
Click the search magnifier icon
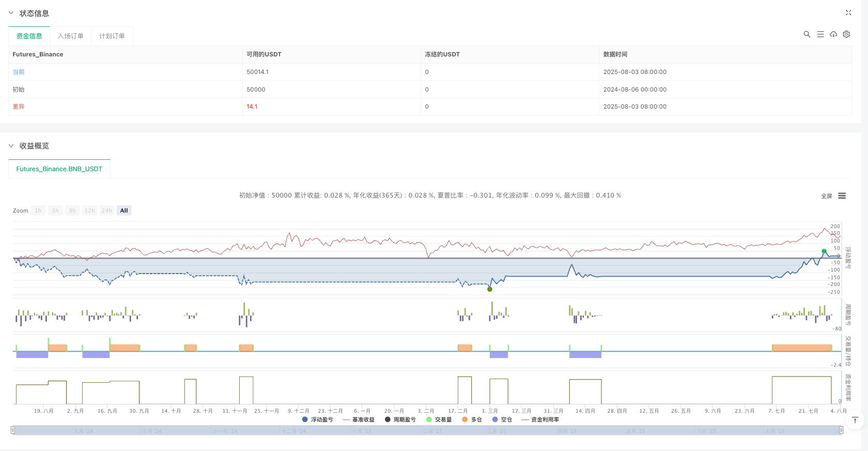(x=807, y=34)
